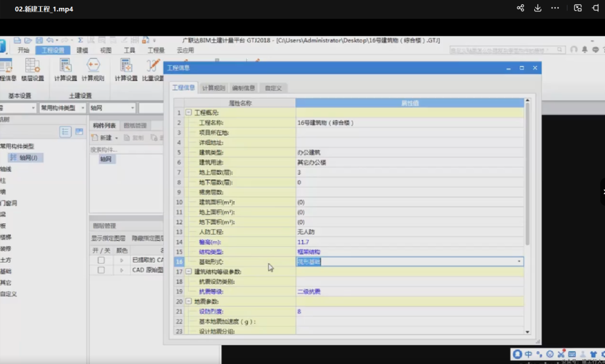Click the 中 Chinese input mode icon
The image size is (605, 364).
pyautogui.click(x=528, y=354)
